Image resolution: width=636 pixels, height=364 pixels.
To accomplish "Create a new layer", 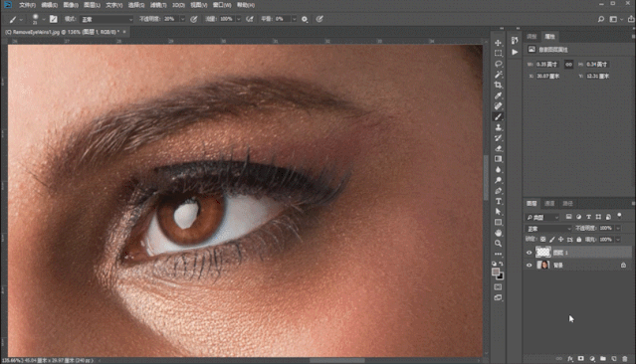I will (614, 359).
